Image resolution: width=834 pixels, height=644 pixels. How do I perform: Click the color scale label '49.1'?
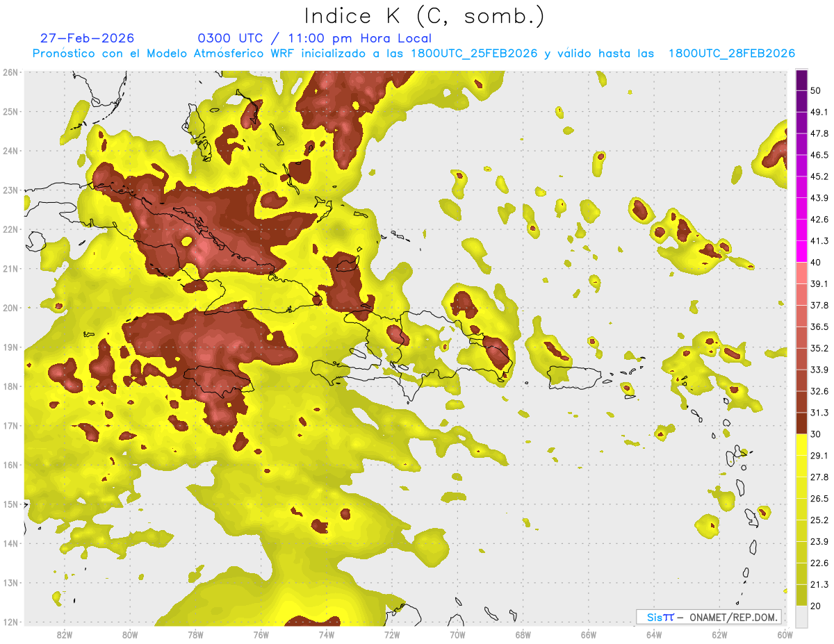(819, 112)
